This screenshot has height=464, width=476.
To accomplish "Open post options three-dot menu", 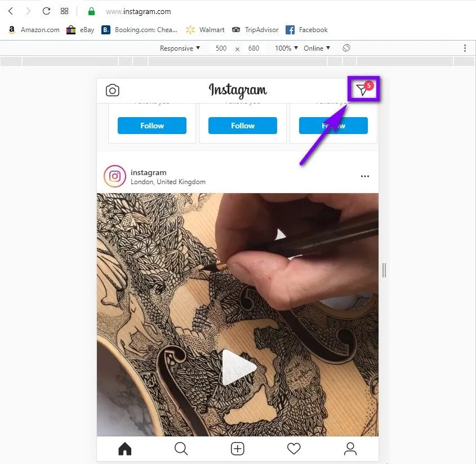I will tap(365, 176).
